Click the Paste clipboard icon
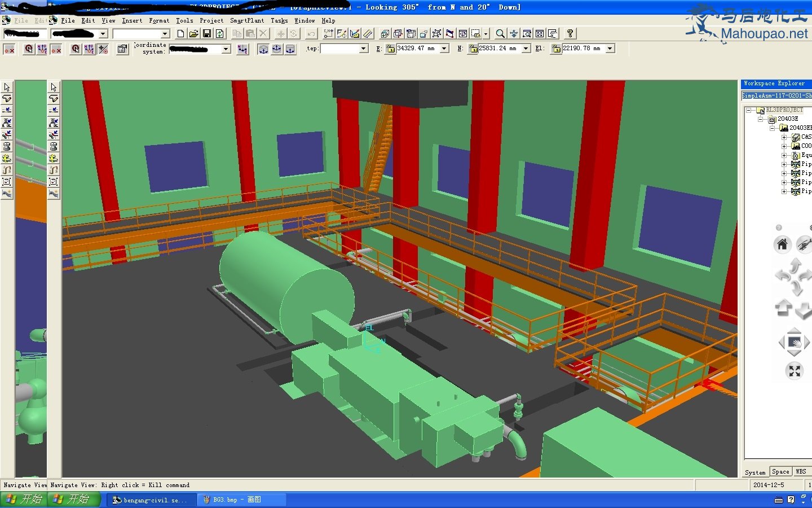The width and height of the screenshot is (812, 508). (250, 34)
